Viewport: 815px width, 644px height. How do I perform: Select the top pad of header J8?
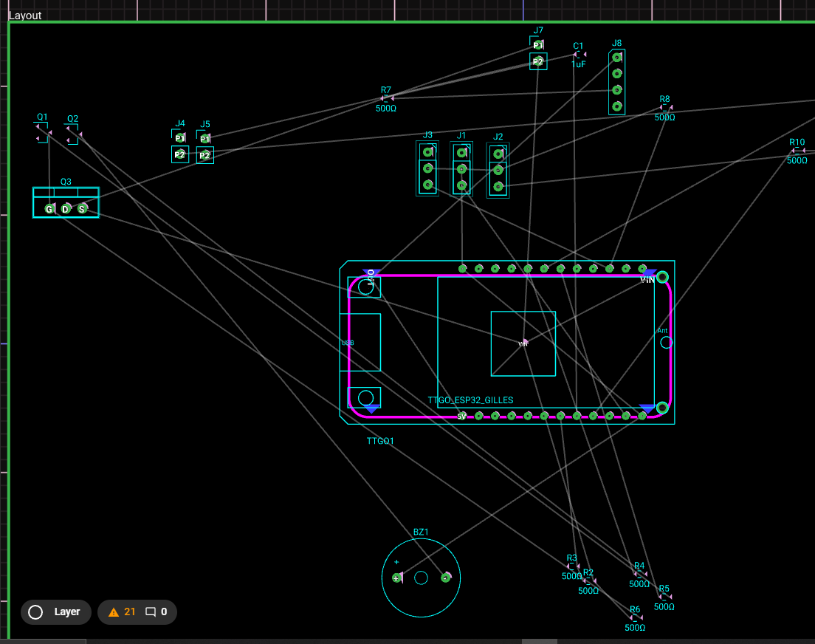(x=617, y=57)
